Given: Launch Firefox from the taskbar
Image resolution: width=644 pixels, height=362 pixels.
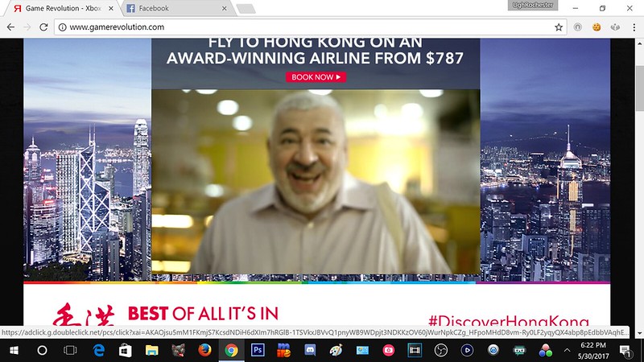Looking at the screenshot, I should 204,350.
